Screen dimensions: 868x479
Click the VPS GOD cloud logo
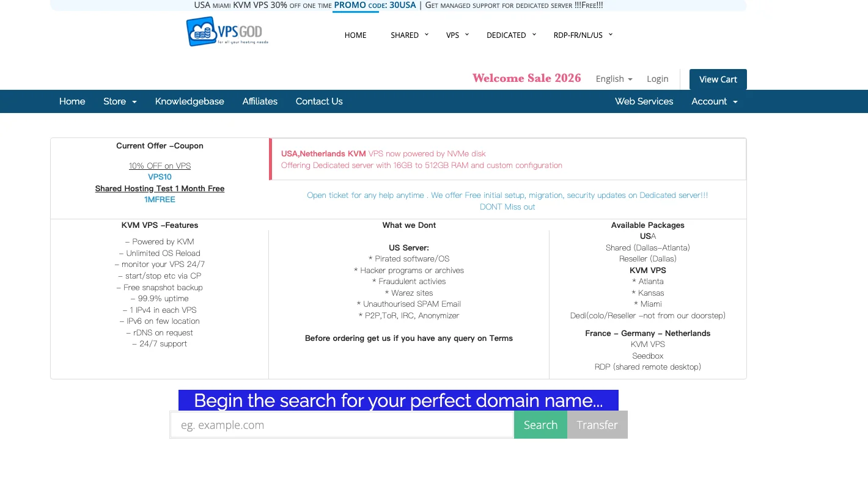coord(227,32)
